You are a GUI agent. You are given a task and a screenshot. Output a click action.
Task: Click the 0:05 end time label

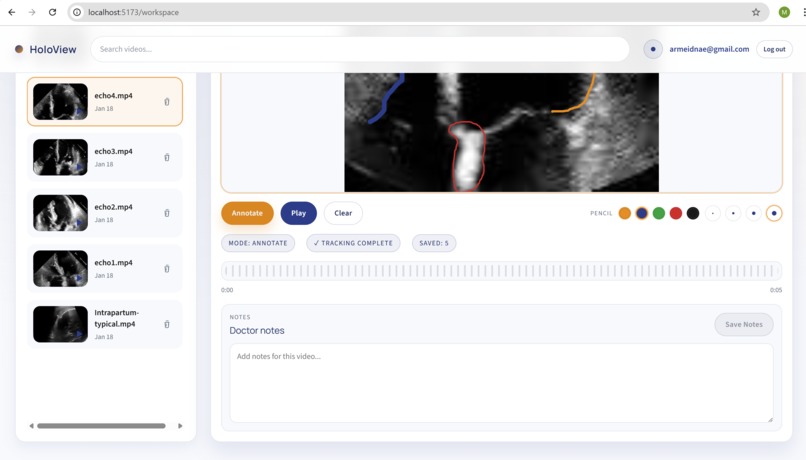pyautogui.click(x=776, y=290)
